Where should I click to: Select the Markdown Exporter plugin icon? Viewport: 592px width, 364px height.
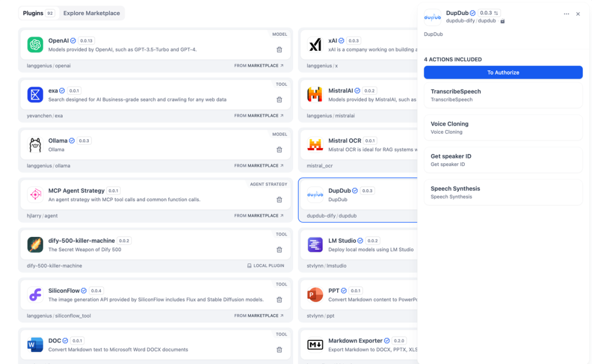(x=315, y=344)
